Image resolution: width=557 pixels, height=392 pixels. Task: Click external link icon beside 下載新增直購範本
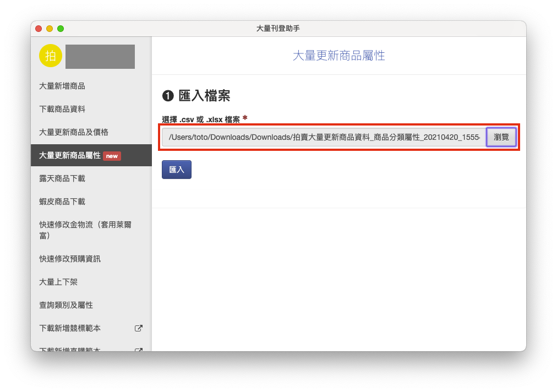139,349
